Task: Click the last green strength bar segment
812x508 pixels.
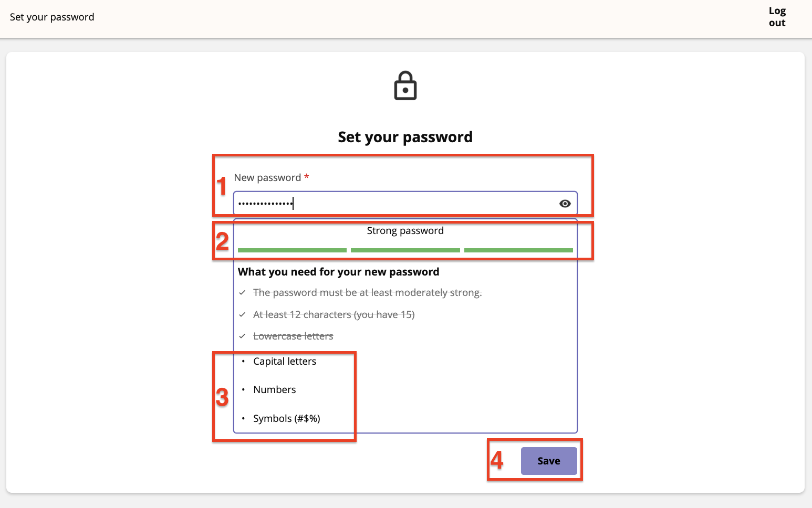Action: [x=518, y=250]
